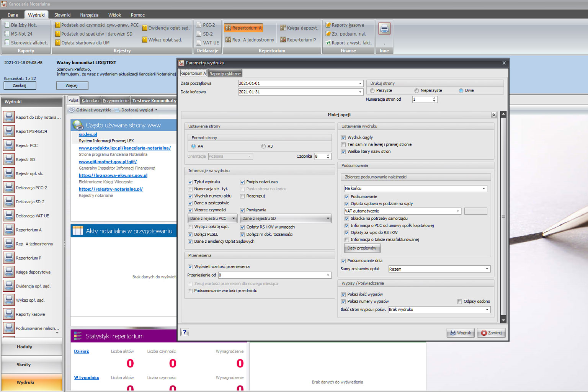Image resolution: width=588 pixels, height=392 pixels.
Task: Click the dialog's vertical scrollbar down arrow
Action: (x=503, y=320)
